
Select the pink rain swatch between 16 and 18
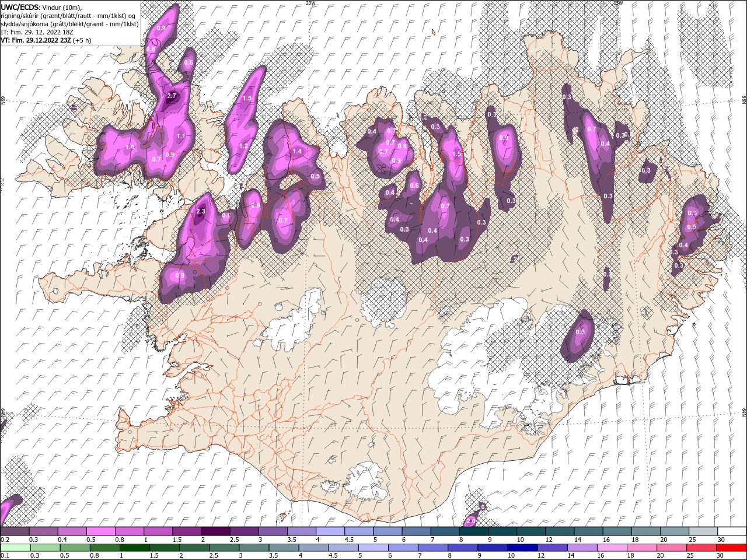click(612, 547)
